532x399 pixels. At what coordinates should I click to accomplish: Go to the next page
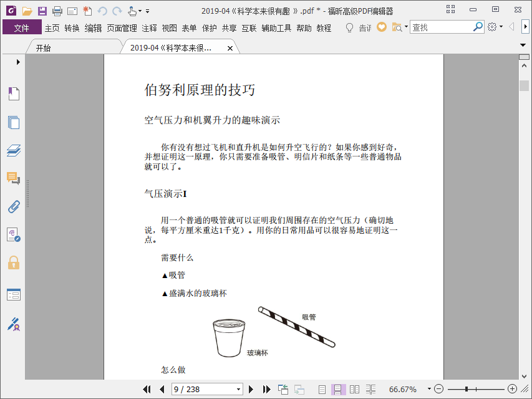(251, 389)
